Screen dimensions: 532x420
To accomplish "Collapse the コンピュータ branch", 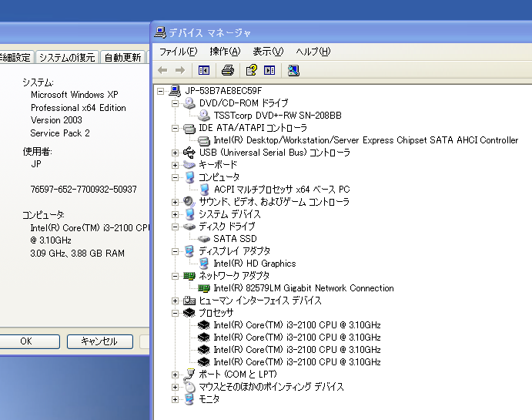I will (175, 177).
